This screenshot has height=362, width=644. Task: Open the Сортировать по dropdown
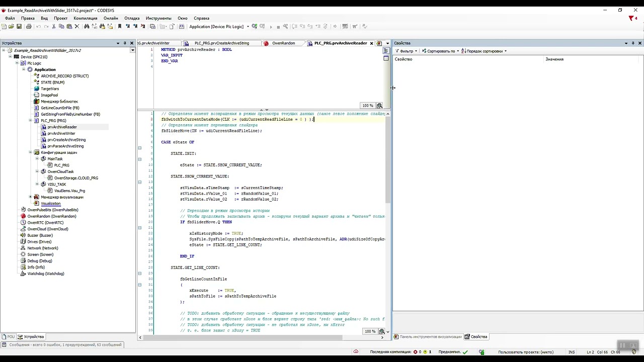(441, 51)
